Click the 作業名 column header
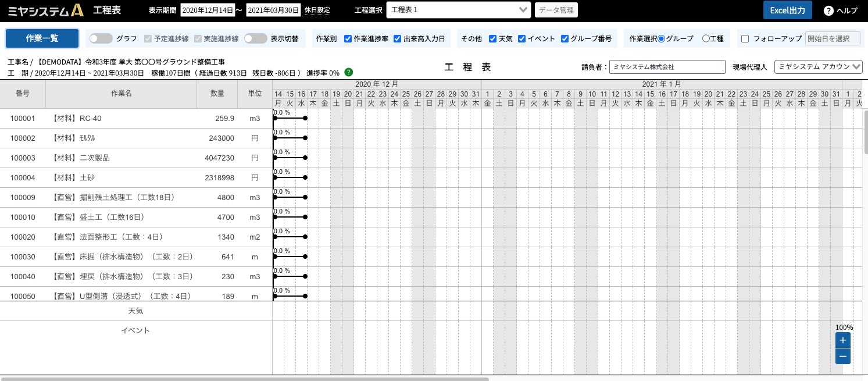 pos(121,94)
